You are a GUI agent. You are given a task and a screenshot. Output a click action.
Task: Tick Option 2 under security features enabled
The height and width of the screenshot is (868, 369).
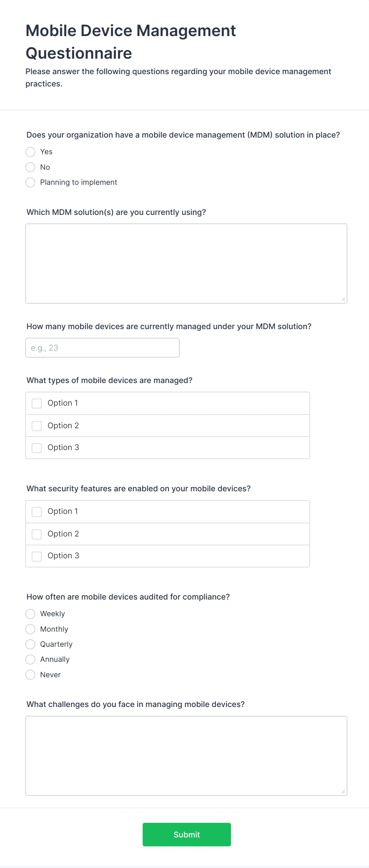tap(37, 534)
